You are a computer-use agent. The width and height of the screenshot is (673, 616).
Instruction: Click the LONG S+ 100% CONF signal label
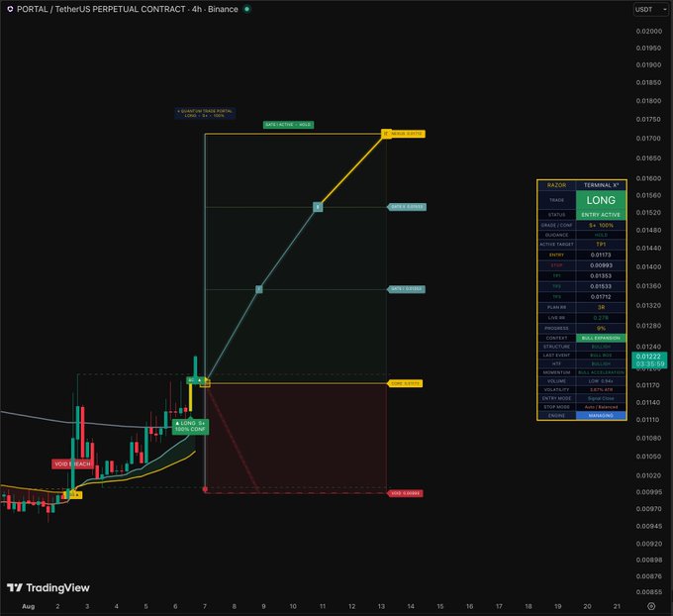pos(191,426)
